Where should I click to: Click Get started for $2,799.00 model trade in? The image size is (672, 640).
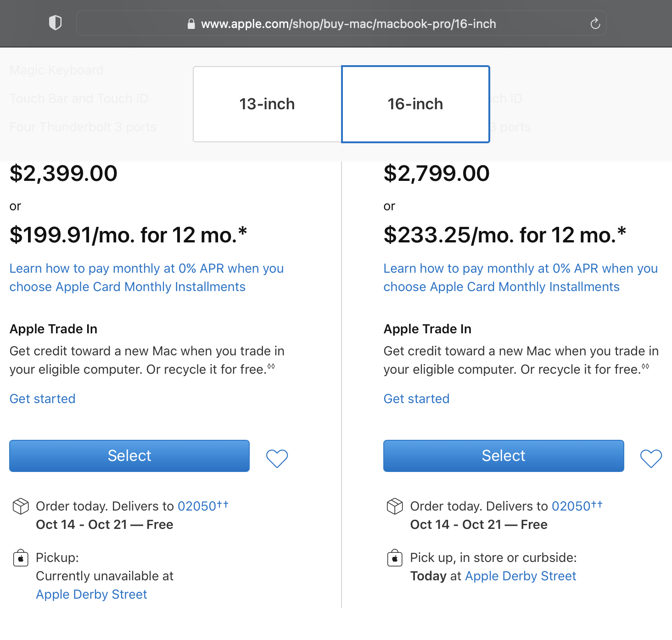coord(416,399)
